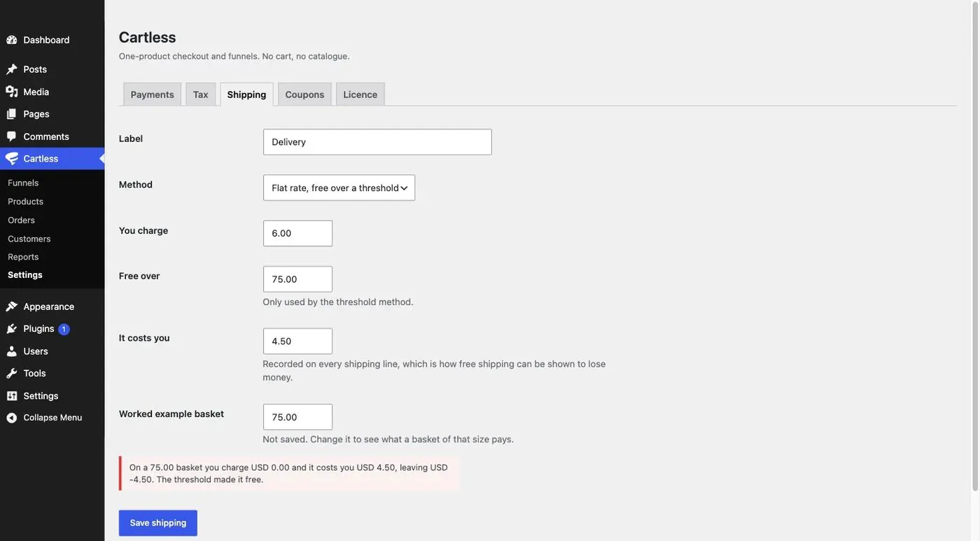Click the Tools wrench icon
The width and height of the screenshot is (980, 541).
(x=12, y=374)
